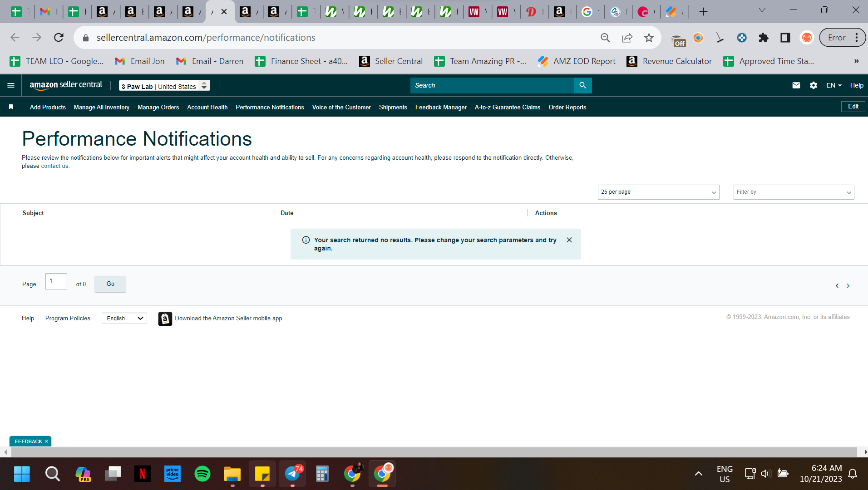Image resolution: width=868 pixels, height=490 pixels.
Task: Follow the contact us link
Action: [54, 166]
